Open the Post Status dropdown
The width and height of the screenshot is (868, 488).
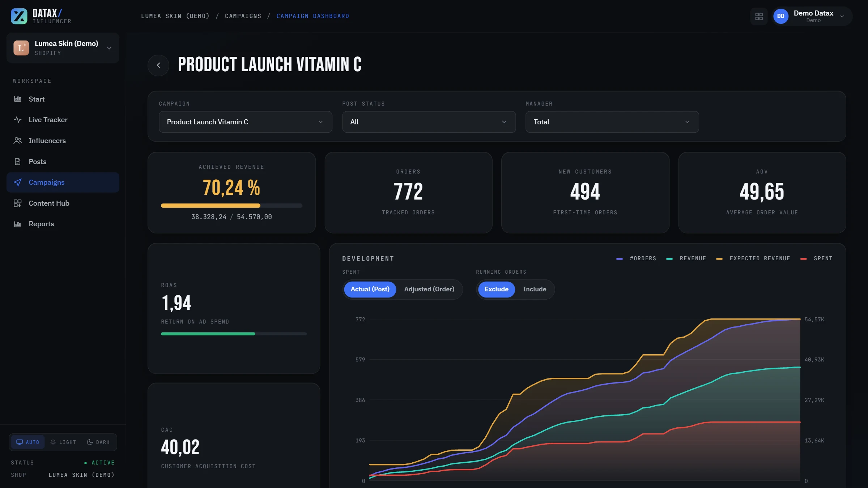pyautogui.click(x=429, y=122)
